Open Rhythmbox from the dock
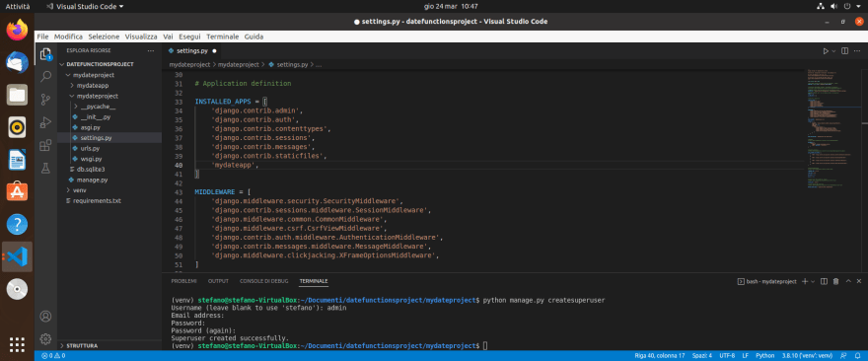 [x=17, y=127]
